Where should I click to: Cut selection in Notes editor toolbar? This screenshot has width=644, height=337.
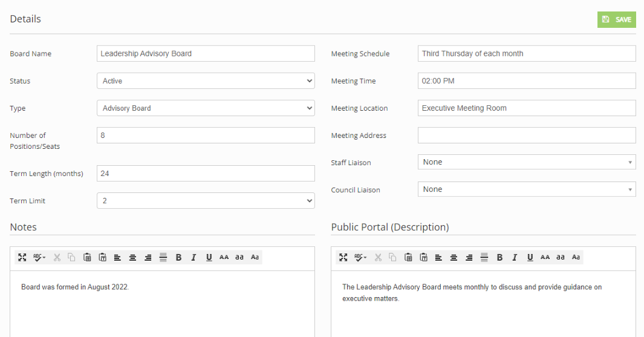click(57, 257)
